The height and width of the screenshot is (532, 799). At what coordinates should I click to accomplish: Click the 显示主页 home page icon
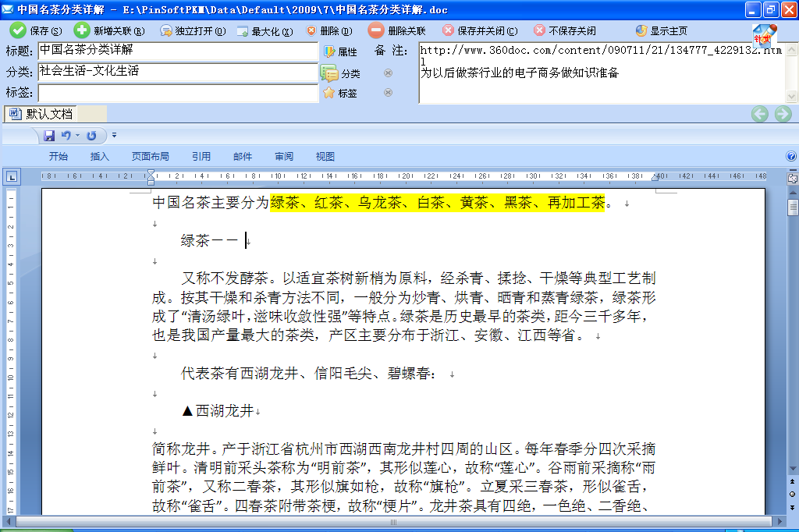[x=641, y=31]
